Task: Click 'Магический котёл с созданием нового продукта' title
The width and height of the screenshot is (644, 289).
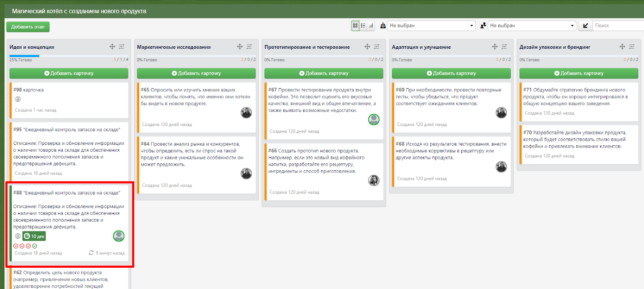Action: (x=79, y=11)
